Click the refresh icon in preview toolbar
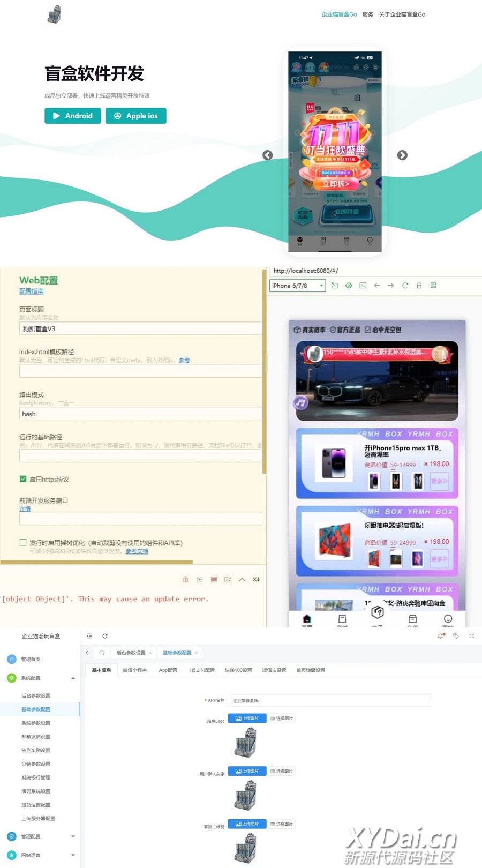Screen dimensions: 482x868 coord(405,286)
